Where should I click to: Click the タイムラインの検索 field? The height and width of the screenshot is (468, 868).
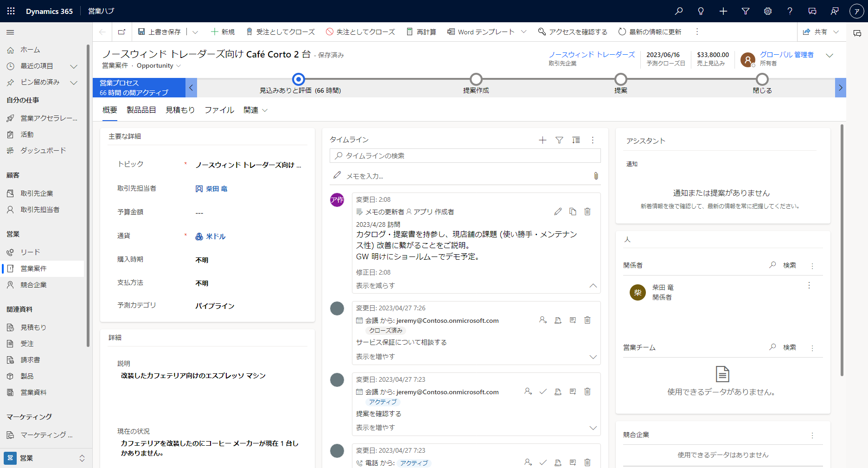(x=465, y=156)
